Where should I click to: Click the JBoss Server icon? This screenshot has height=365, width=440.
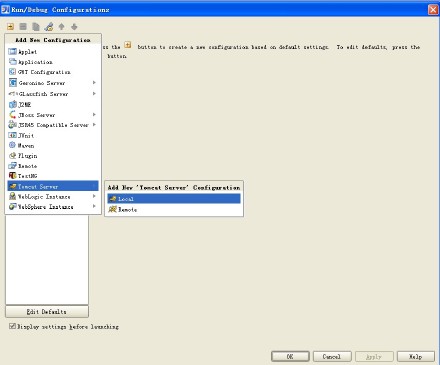coord(13,115)
